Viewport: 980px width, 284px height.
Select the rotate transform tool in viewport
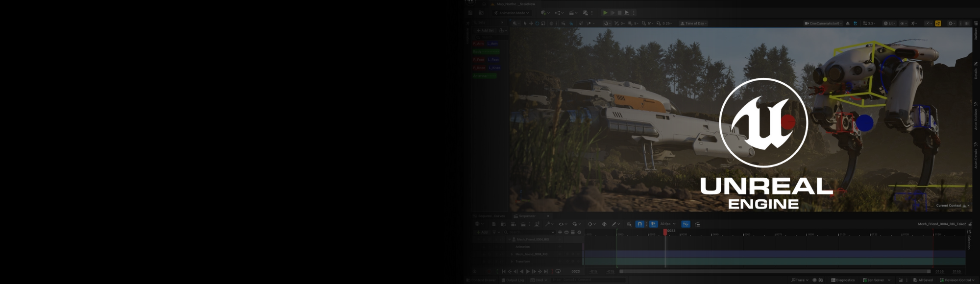[537, 24]
